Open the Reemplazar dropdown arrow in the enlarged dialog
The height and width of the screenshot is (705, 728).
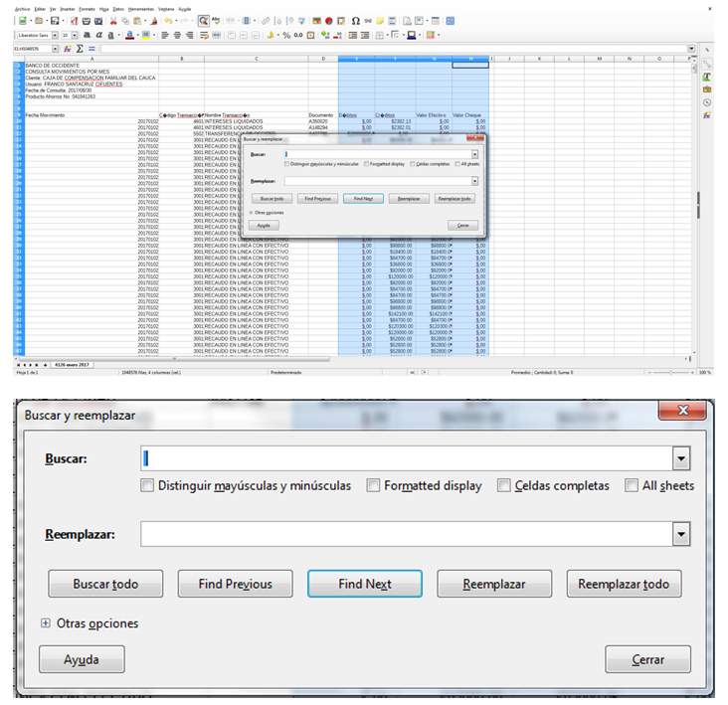coord(681,535)
